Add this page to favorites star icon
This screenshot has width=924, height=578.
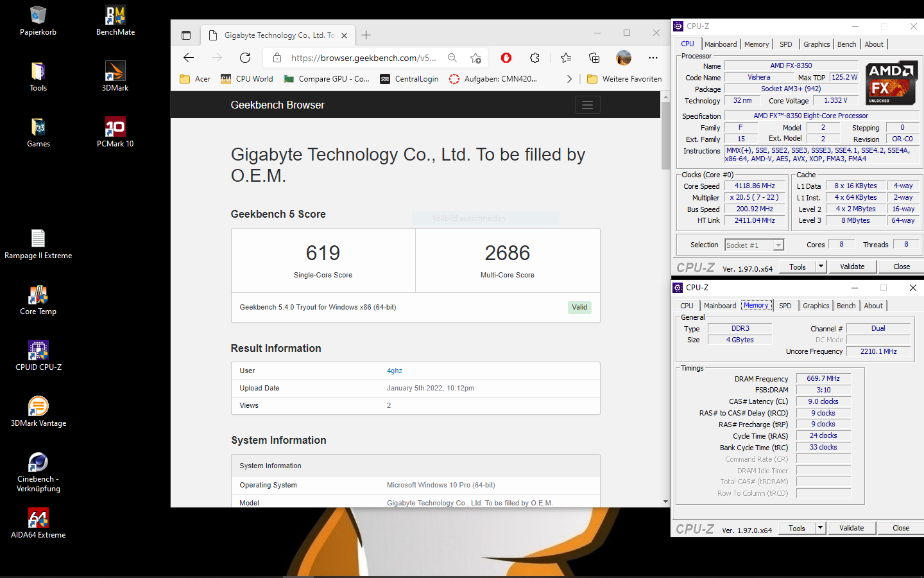[x=475, y=58]
